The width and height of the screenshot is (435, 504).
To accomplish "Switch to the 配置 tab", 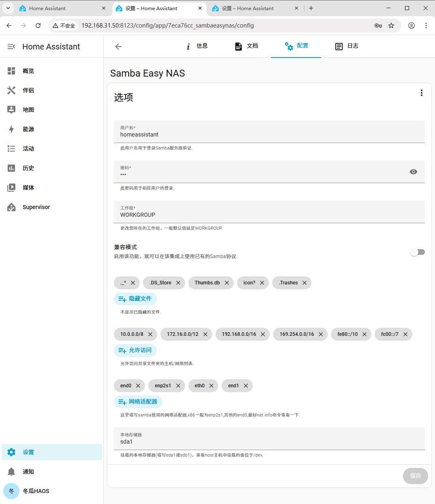I will [296, 46].
